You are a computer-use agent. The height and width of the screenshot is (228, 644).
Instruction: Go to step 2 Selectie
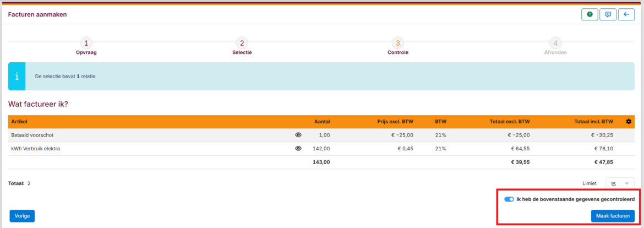242,46
